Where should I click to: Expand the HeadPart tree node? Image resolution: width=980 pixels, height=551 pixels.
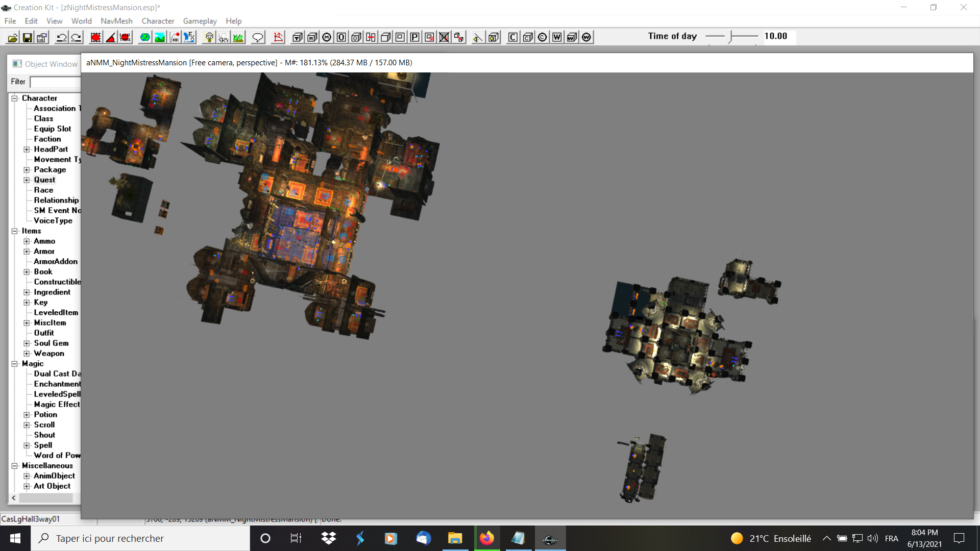click(27, 149)
